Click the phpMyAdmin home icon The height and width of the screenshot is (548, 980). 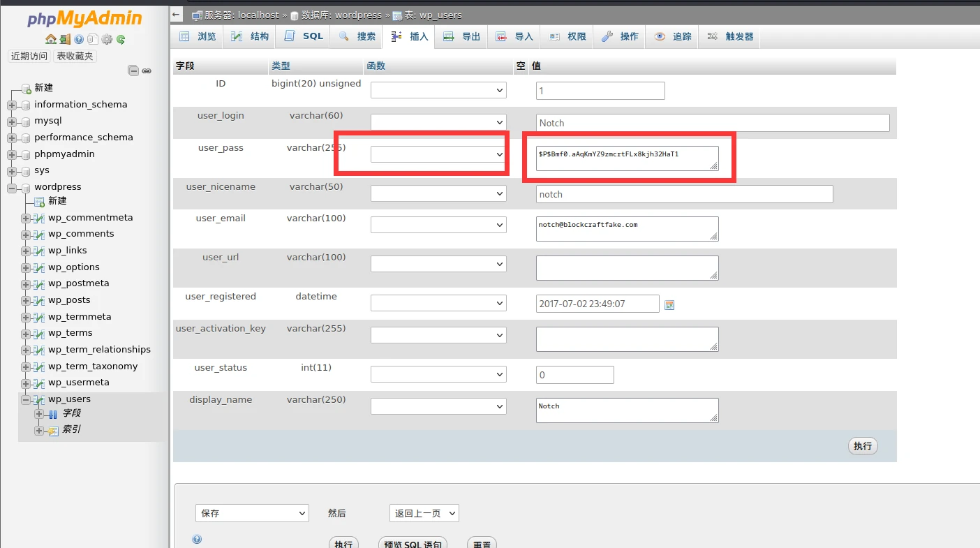pyautogui.click(x=50, y=40)
